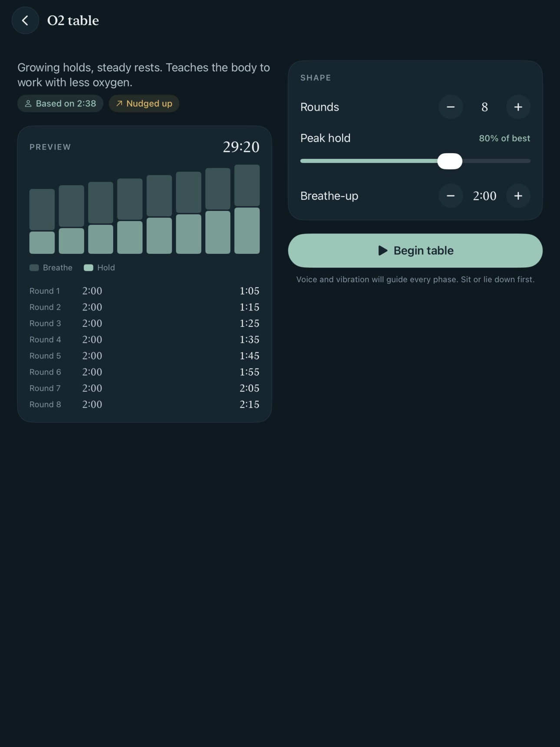The image size is (560, 747).
Task: Select the Round 5 row label
Action: coord(45,356)
